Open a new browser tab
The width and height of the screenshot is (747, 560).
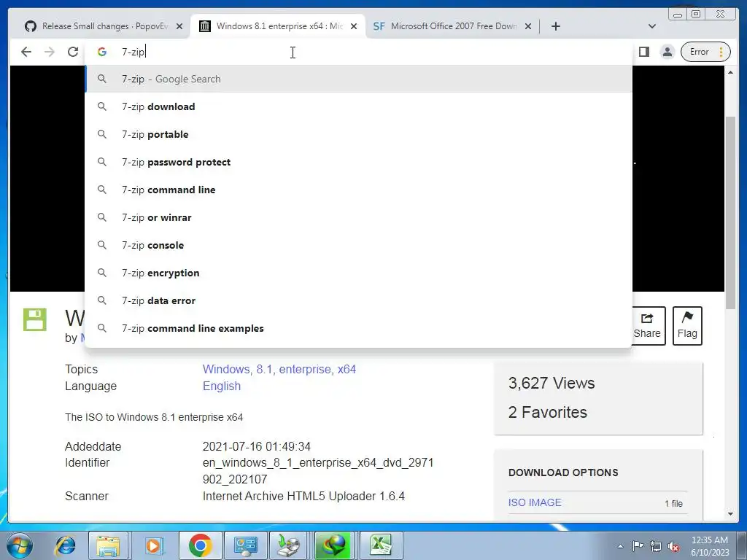tap(555, 26)
